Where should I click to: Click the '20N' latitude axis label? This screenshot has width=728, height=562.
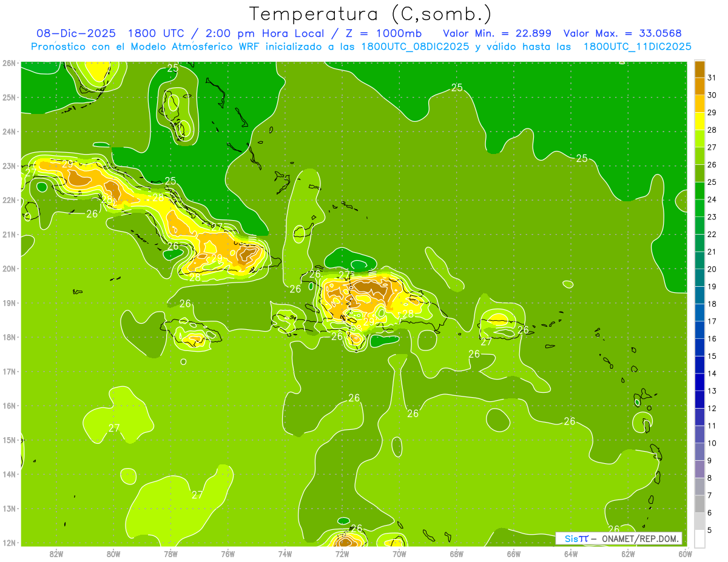(x=9, y=269)
